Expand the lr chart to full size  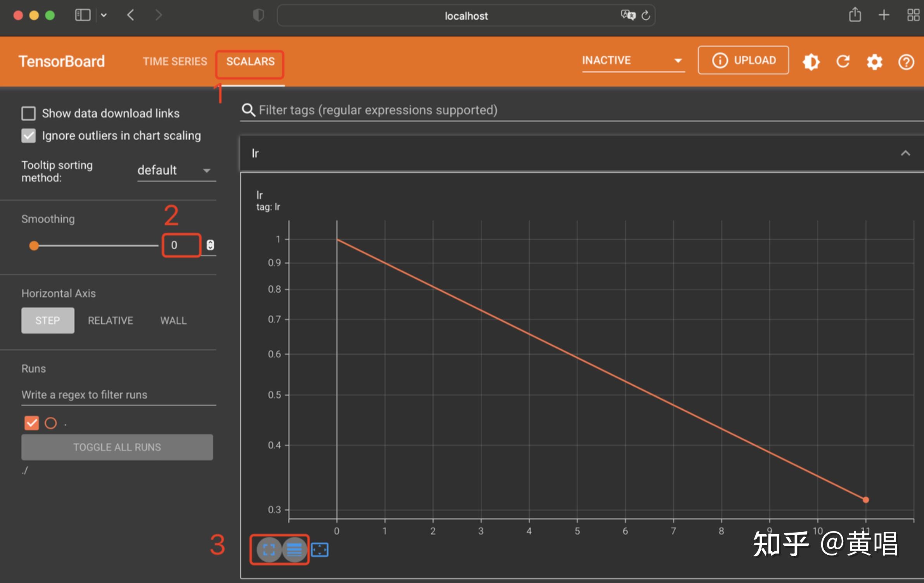coord(269,549)
